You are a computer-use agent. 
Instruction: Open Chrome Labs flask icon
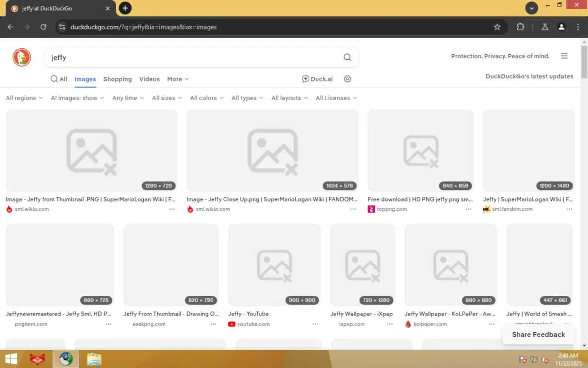tap(545, 27)
